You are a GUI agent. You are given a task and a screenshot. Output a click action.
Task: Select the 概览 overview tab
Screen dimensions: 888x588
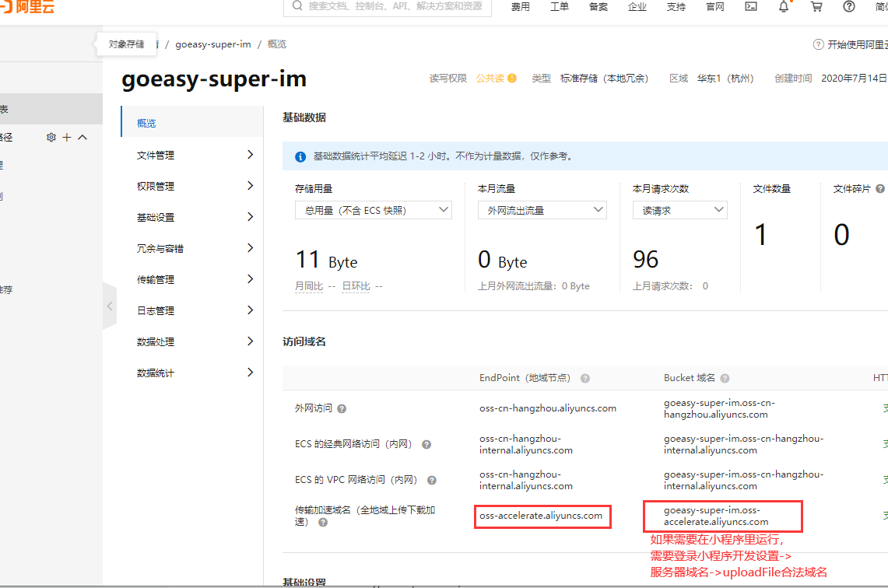pos(146,123)
